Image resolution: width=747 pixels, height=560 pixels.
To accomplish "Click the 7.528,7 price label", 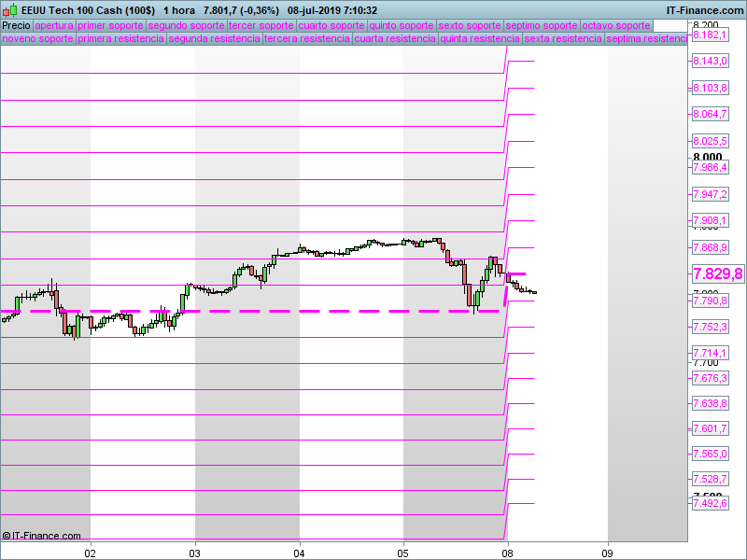I will pyautogui.click(x=710, y=479).
